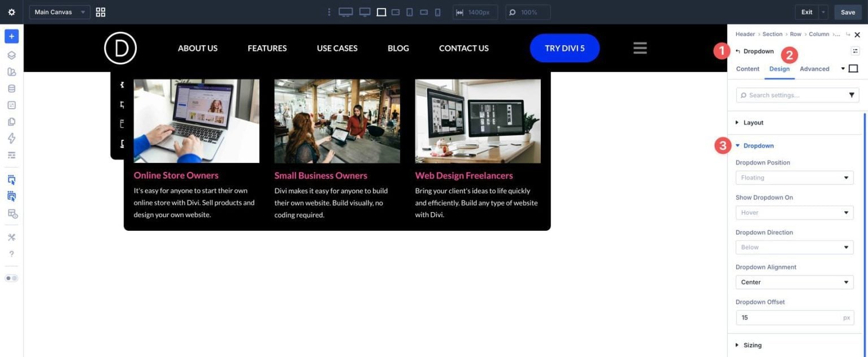
Task: Open BLOG menu item
Action: [398, 48]
